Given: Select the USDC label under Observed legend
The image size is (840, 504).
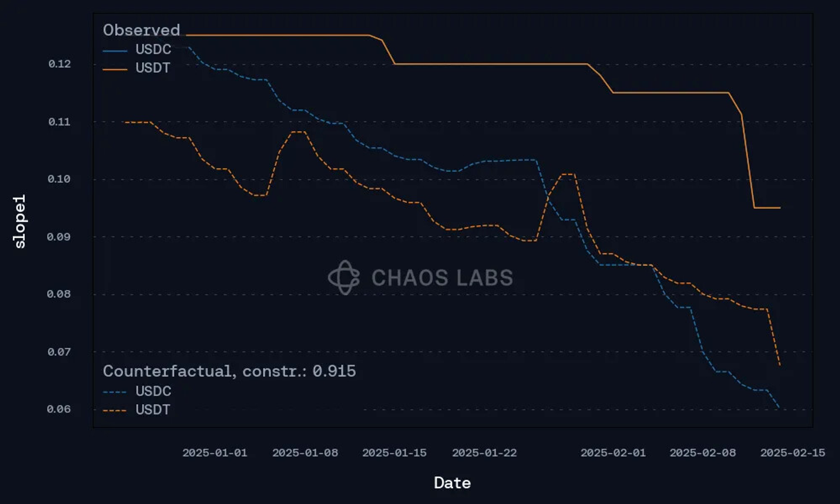Looking at the screenshot, I should [x=153, y=50].
